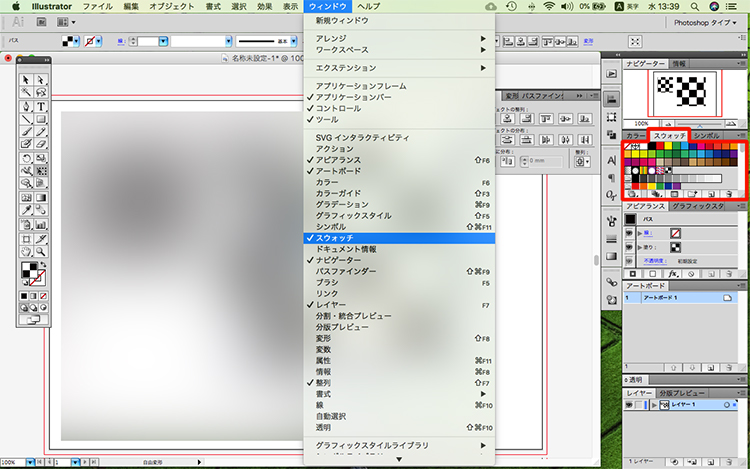The image size is (750, 469).
Task: Select the Eyedropper tool
Action: point(27,211)
